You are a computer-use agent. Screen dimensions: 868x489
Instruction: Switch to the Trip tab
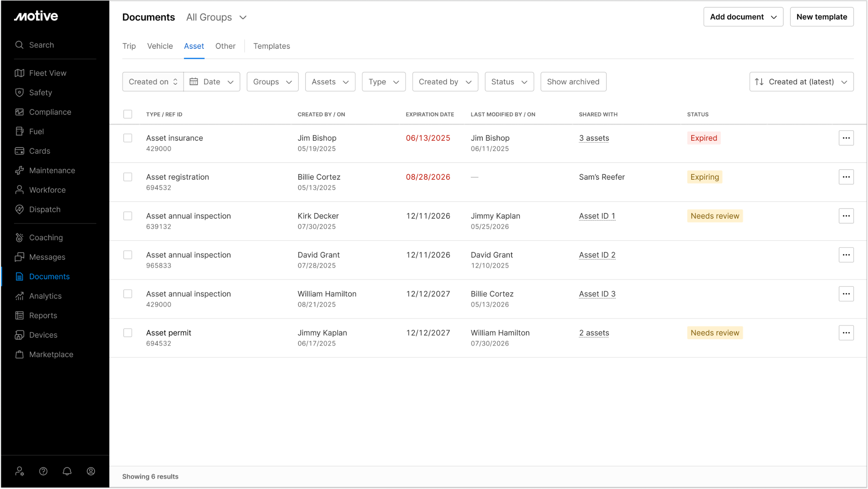129,46
